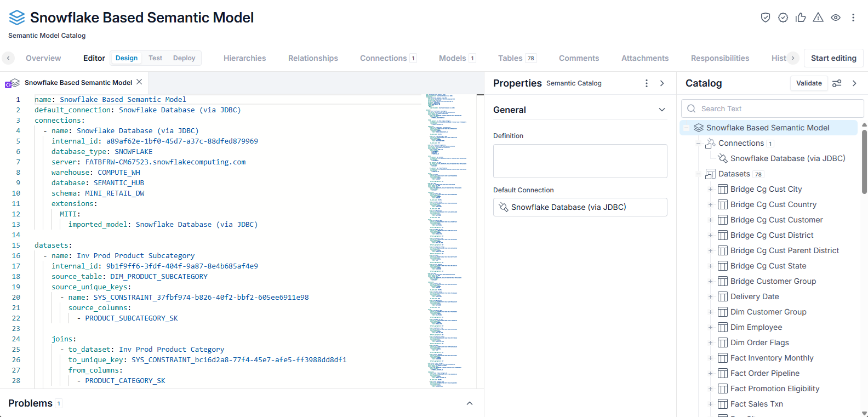Close the Snowflake Based Semantic Model editor tab

point(139,82)
